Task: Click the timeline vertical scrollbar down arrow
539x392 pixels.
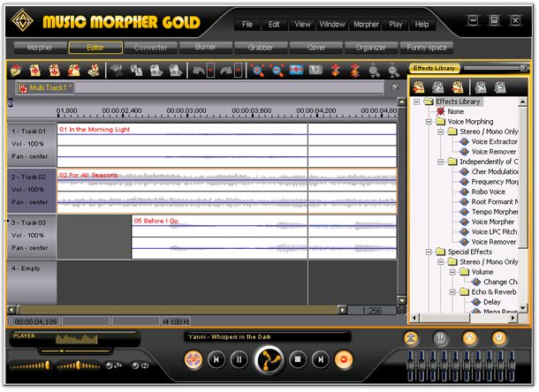Action: point(401,300)
